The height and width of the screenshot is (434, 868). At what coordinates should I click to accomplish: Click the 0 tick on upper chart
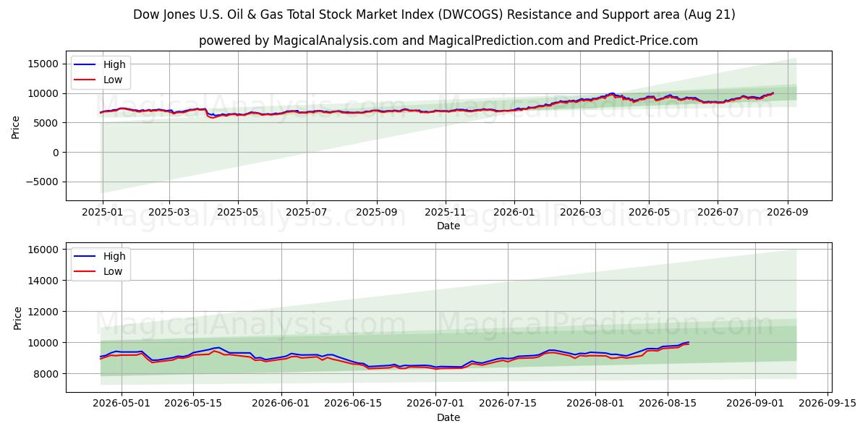(x=57, y=153)
